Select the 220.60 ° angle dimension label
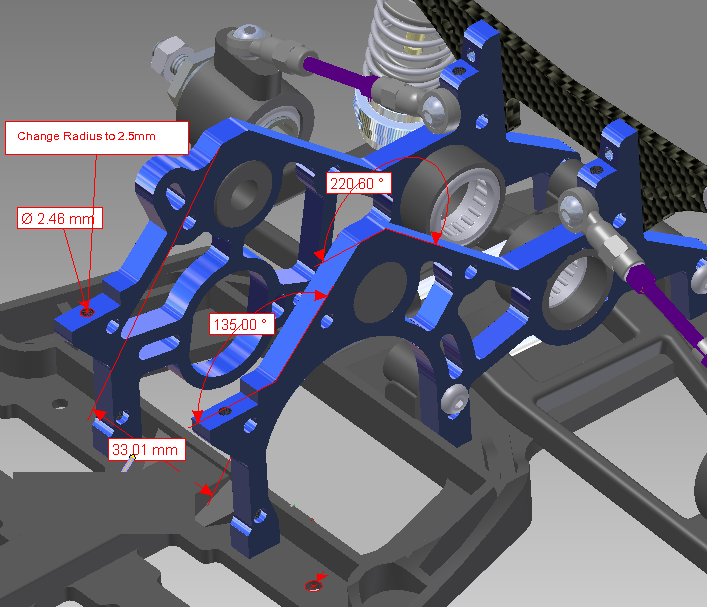 [x=357, y=183]
